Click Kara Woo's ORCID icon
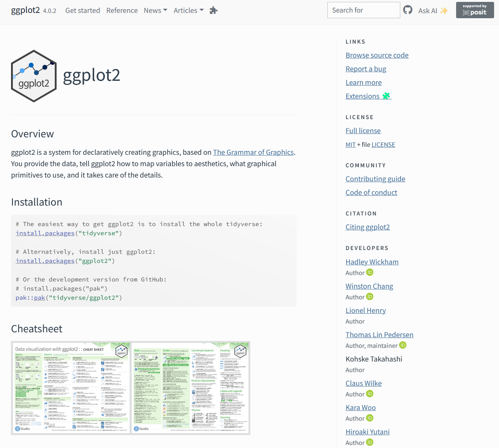The width and height of the screenshot is (499, 448). point(370,418)
